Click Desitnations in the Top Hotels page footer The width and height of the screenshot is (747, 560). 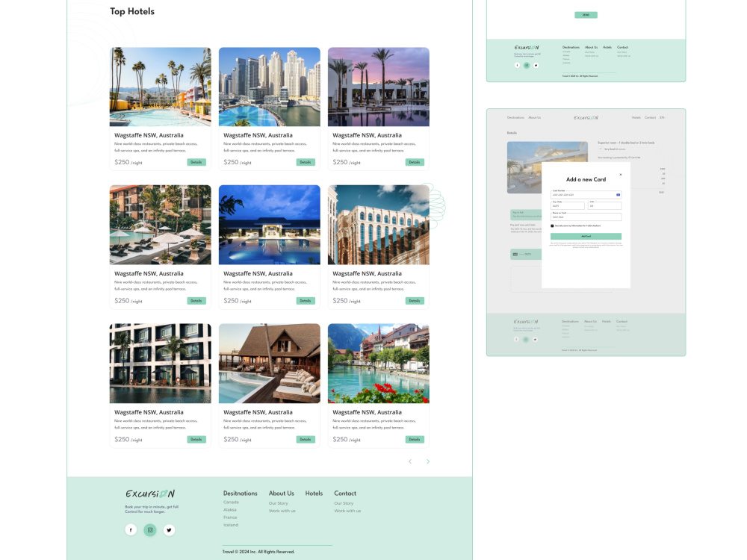click(x=240, y=494)
